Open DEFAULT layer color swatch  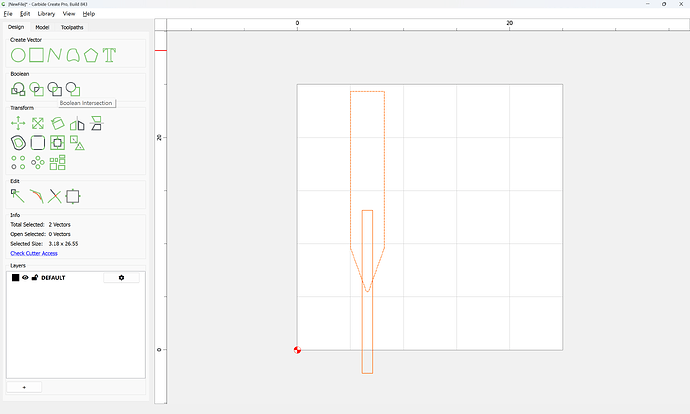pyautogui.click(x=15, y=278)
